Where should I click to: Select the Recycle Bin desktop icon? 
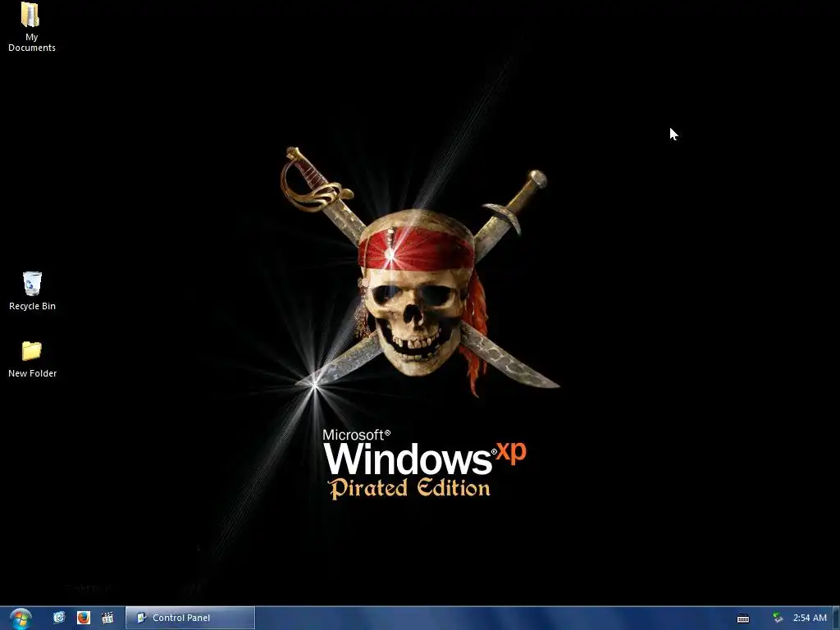click(32, 291)
